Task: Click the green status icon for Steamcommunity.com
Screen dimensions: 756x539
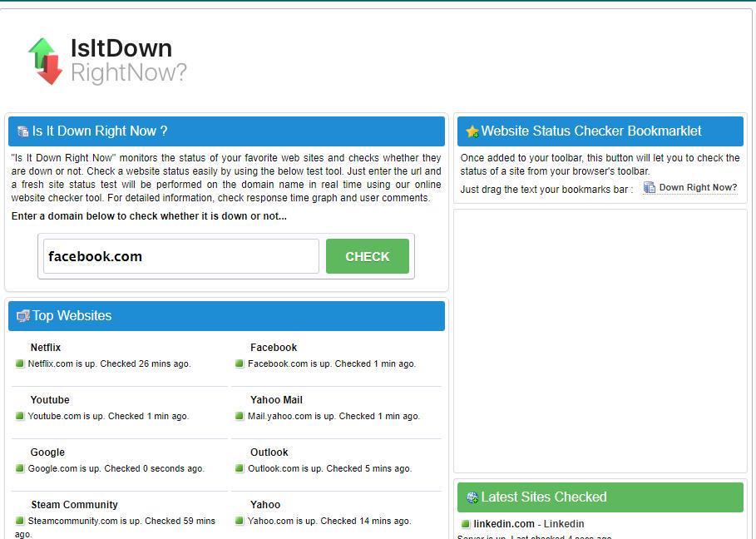Action: [20, 521]
